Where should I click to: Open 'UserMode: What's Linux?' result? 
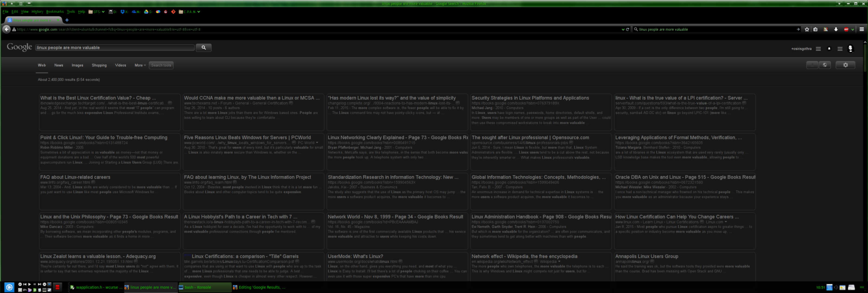(355, 256)
